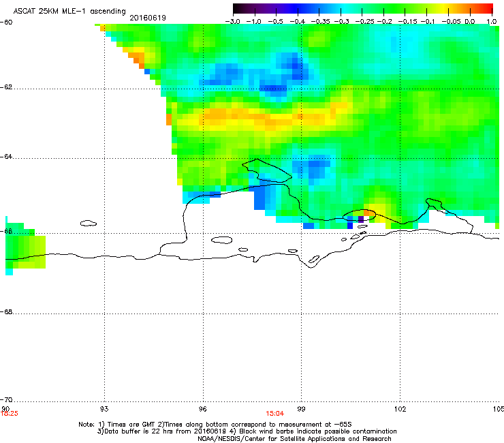
Task: Click the latitude label '-60'
Action: click(x=6, y=22)
